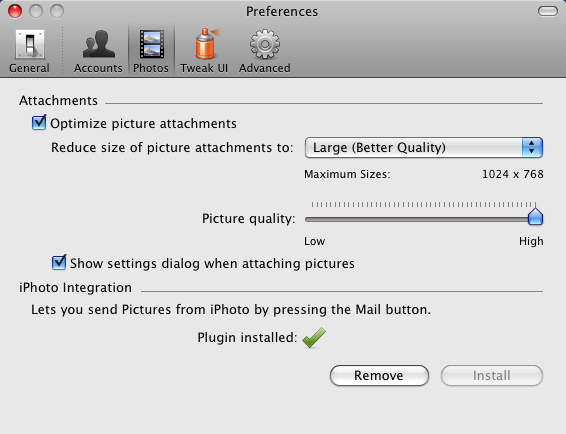Click the Low end of quality slider
Viewport: 566px width, 434px height.
(x=314, y=241)
